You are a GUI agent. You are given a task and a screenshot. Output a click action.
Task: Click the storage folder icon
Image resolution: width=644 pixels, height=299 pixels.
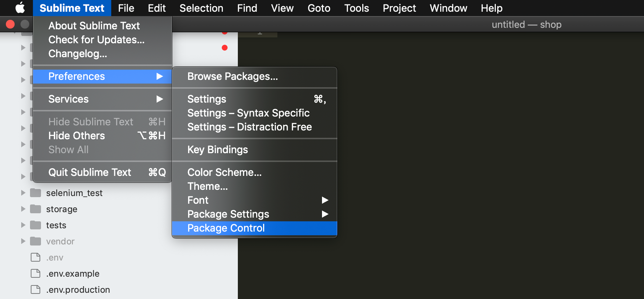pyautogui.click(x=35, y=209)
